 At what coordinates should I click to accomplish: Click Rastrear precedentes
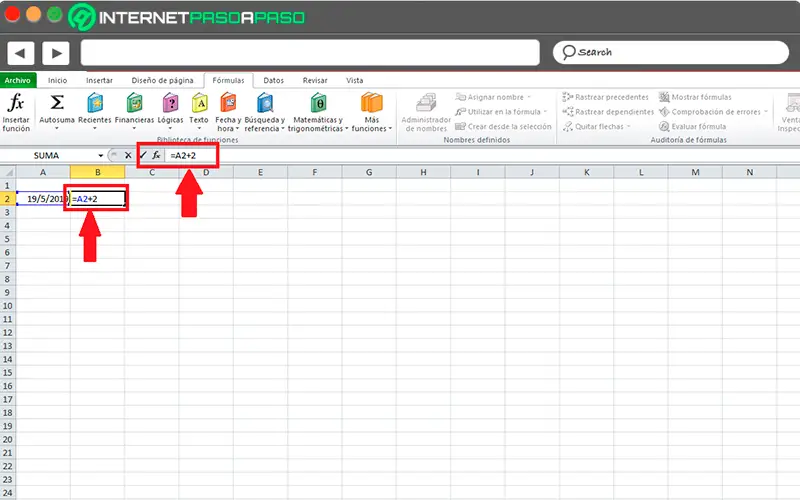tap(605, 97)
